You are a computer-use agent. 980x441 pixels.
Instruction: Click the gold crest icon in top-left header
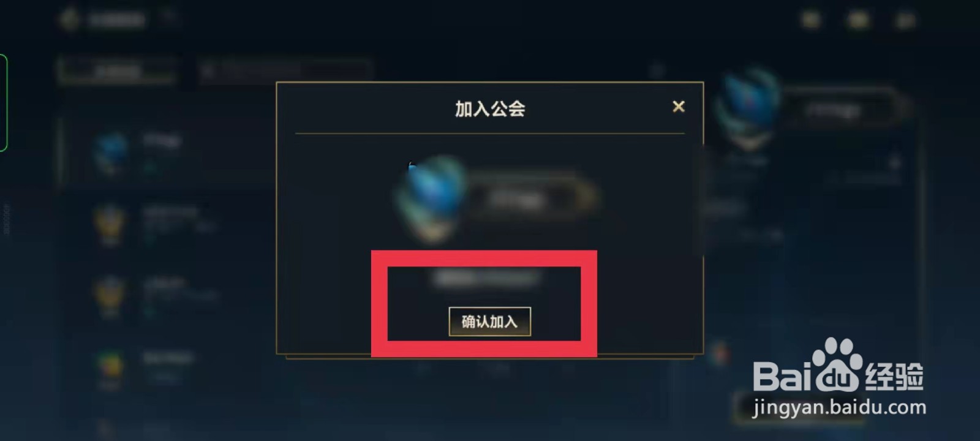[x=70, y=19]
